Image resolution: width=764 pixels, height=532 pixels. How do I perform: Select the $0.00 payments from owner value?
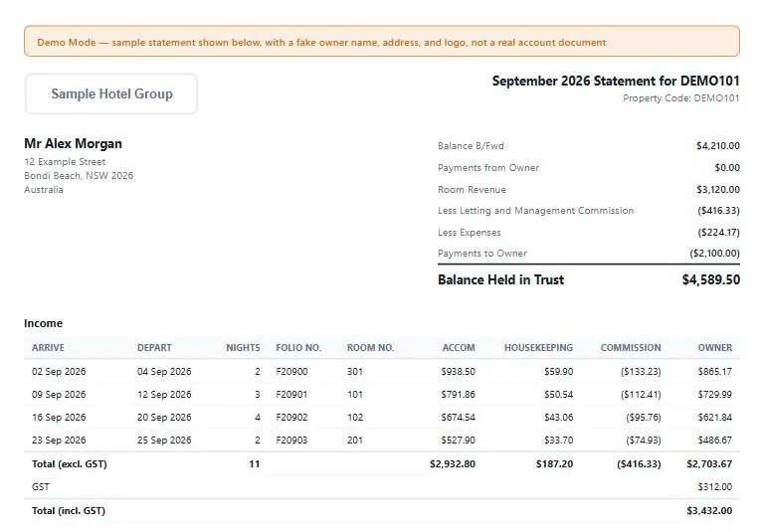coord(727,168)
